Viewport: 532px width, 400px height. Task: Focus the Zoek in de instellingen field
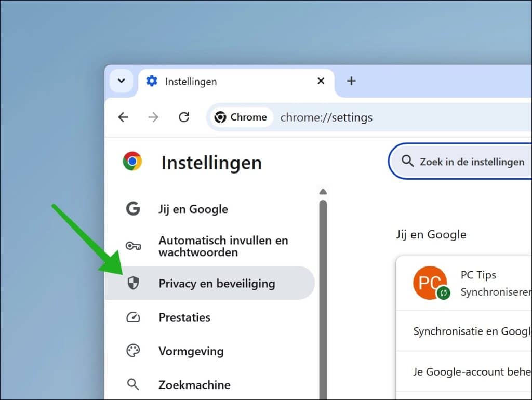[x=460, y=162]
